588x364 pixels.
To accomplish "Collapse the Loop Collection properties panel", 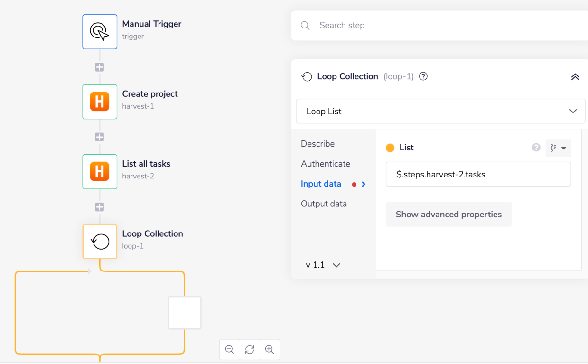I will coord(575,77).
